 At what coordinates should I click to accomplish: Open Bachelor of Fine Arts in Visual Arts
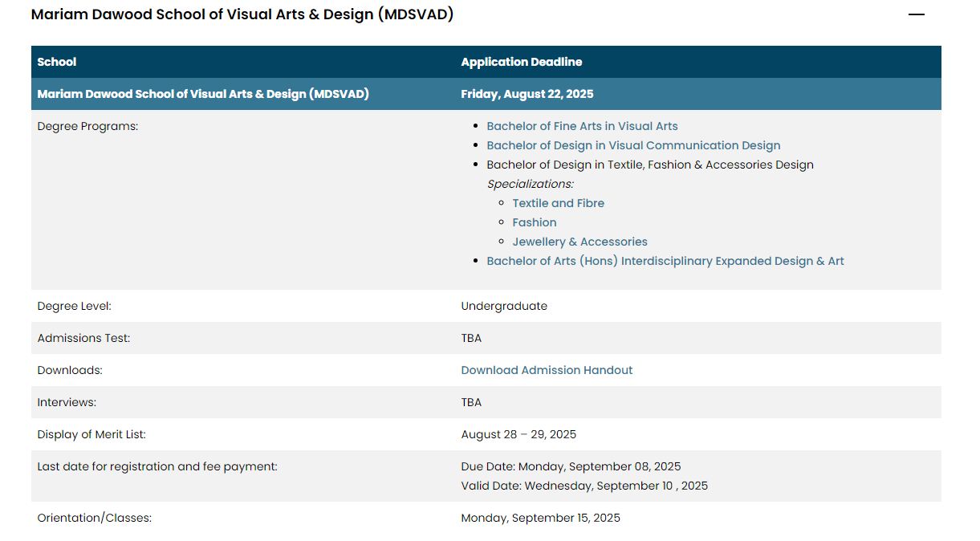(582, 126)
